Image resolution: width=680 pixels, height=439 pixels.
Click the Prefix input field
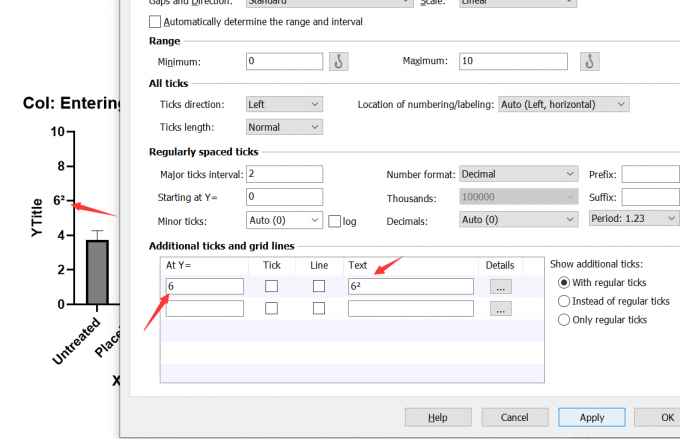click(651, 174)
